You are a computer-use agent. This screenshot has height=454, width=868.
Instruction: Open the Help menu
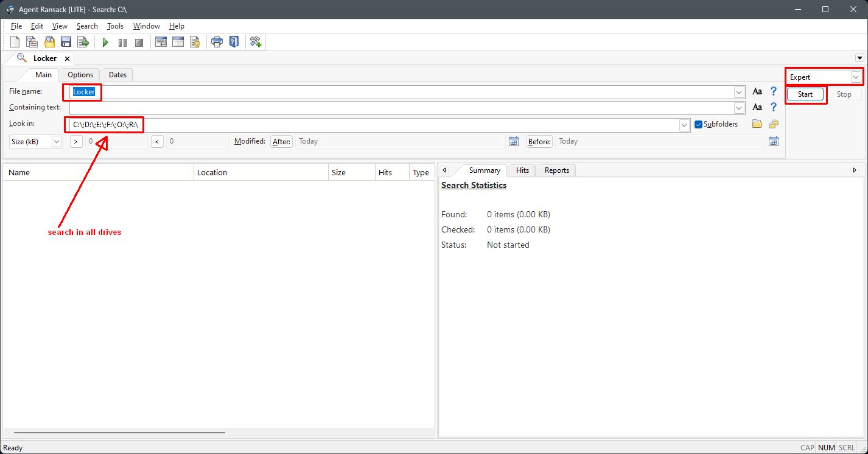(177, 26)
